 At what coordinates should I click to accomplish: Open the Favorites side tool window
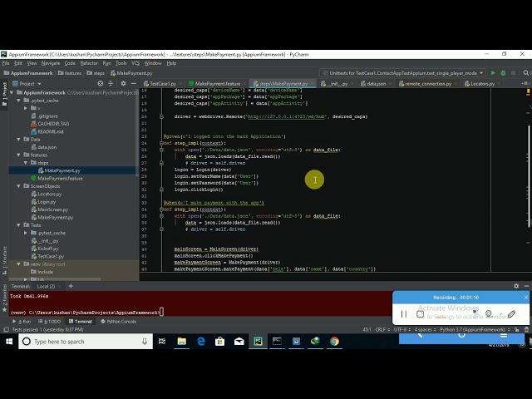tap(4, 298)
